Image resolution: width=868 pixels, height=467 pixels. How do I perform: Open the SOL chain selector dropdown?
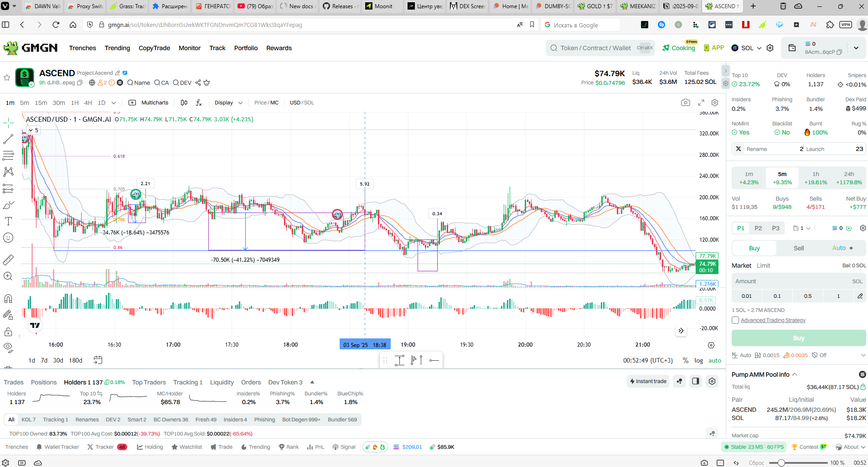point(746,48)
